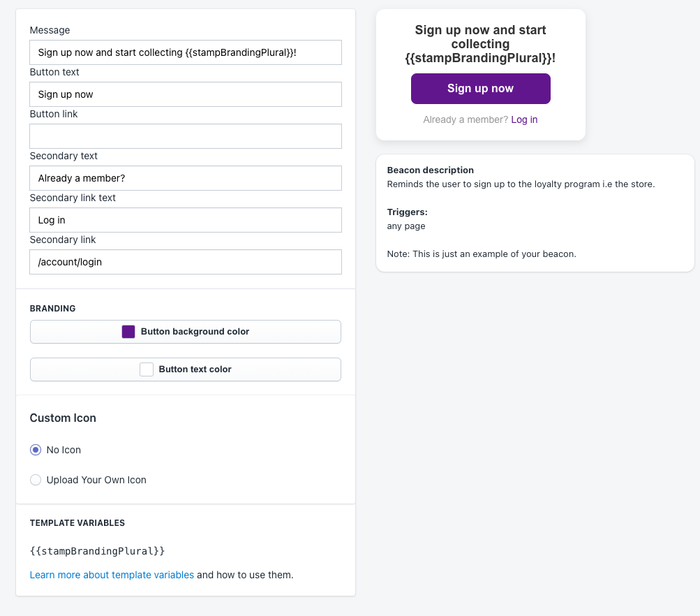
Task: Choose the Upload Your Own Icon radio
Action: point(36,480)
